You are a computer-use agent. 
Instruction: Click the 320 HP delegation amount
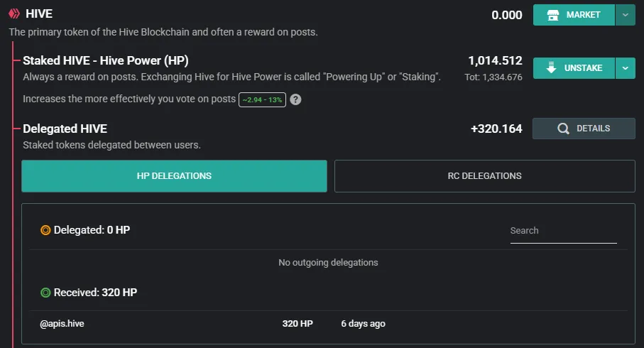click(298, 324)
